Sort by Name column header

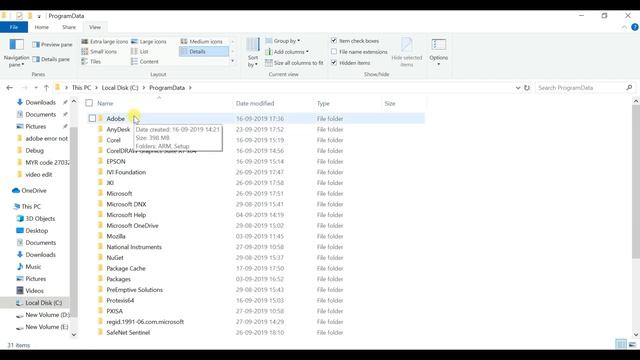click(105, 104)
